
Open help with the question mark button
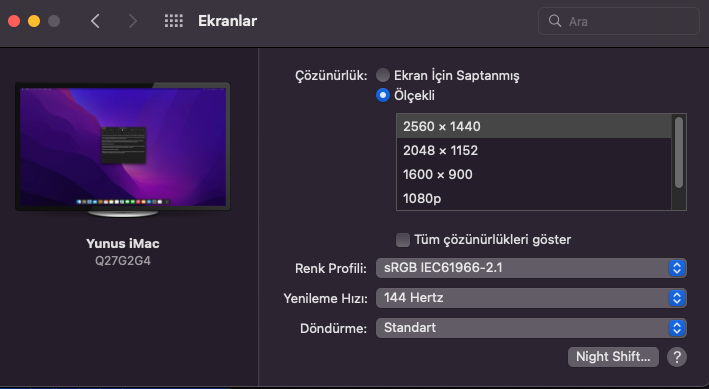[x=676, y=357]
